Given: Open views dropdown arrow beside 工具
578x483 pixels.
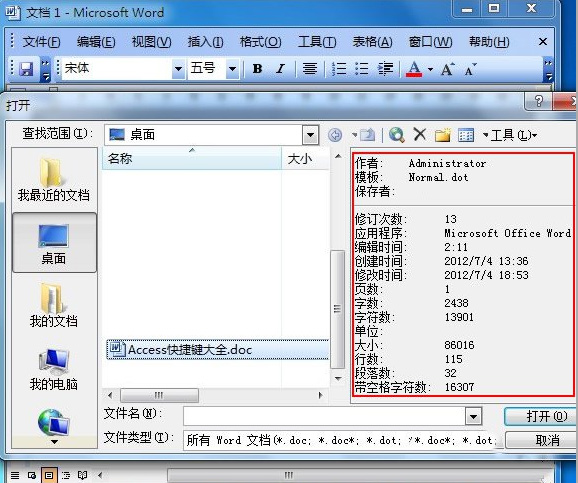Looking at the screenshot, I should click(x=485, y=135).
